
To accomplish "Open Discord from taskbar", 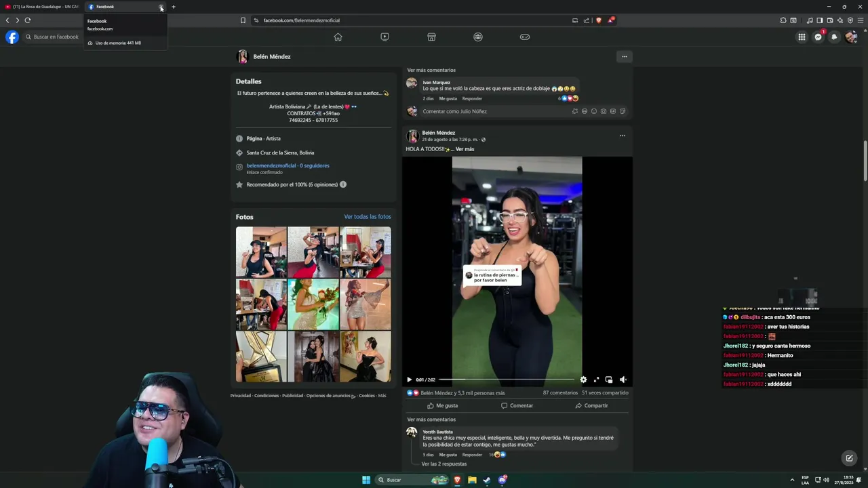I will [x=502, y=480].
